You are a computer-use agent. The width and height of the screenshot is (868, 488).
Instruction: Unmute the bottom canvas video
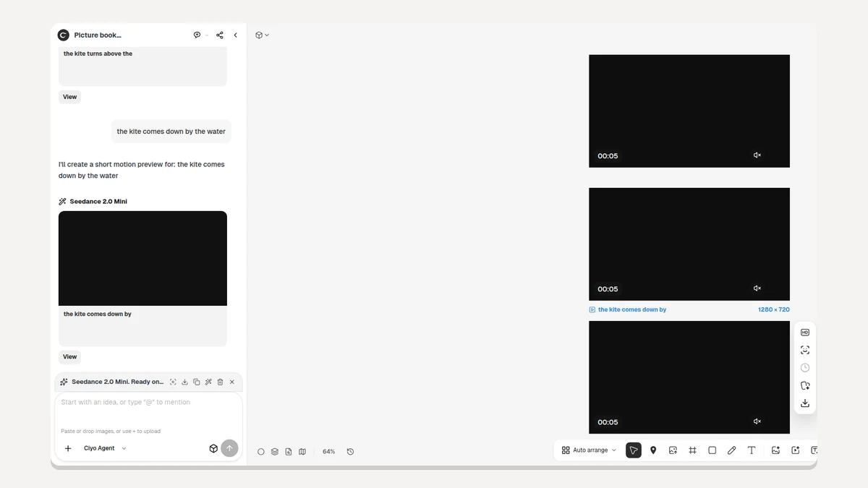757,421
